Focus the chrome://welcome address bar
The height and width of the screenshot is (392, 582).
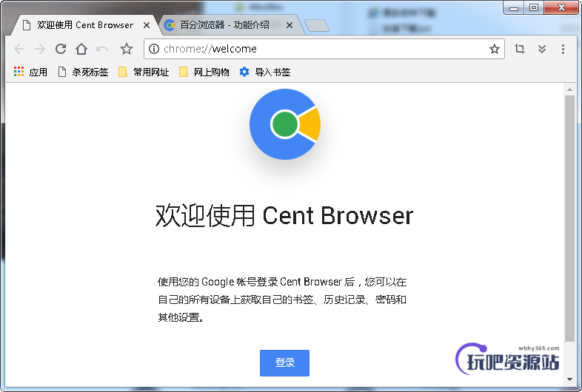(324, 49)
